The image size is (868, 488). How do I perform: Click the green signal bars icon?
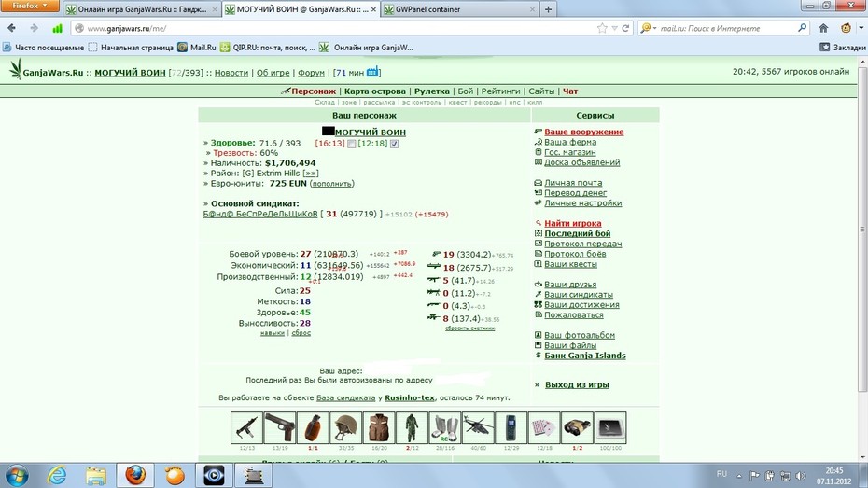(x=57, y=28)
